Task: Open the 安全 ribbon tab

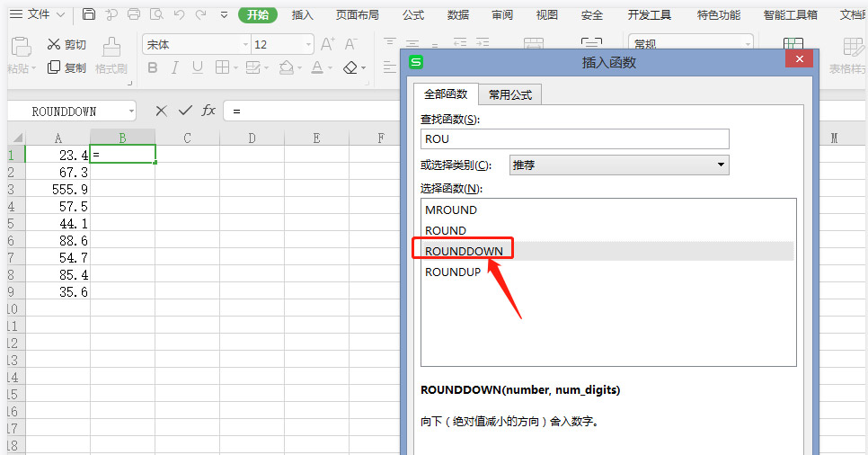Action: (592, 15)
